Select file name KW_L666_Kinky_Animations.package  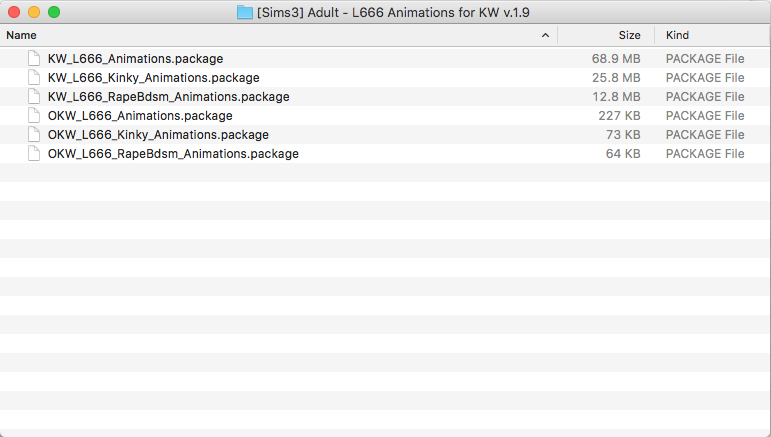click(x=153, y=78)
